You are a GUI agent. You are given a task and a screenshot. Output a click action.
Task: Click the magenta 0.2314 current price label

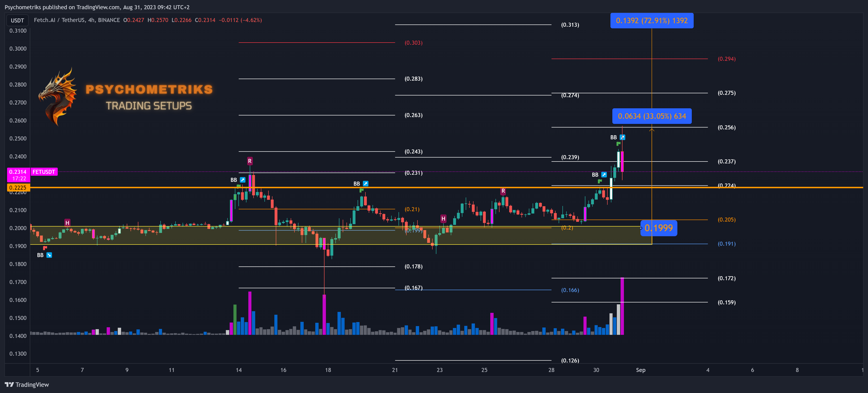[18, 175]
